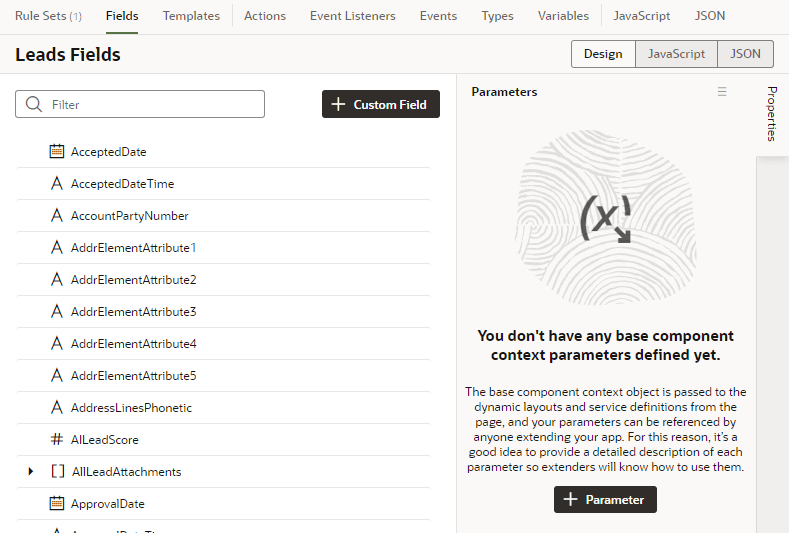Viewport: 789px width, 533px height.
Task: Go to the Actions tab
Action: [265, 16]
